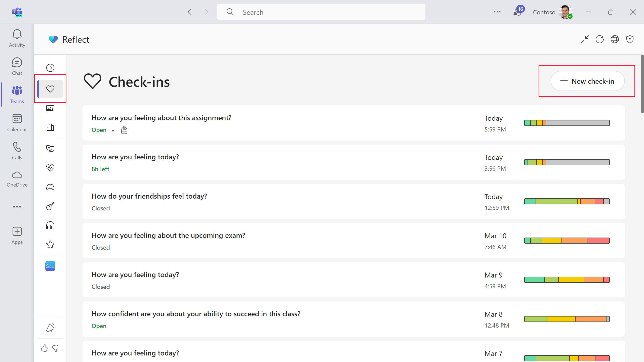
Task: Launch the Calm app icon
Action: (x=50, y=266)
